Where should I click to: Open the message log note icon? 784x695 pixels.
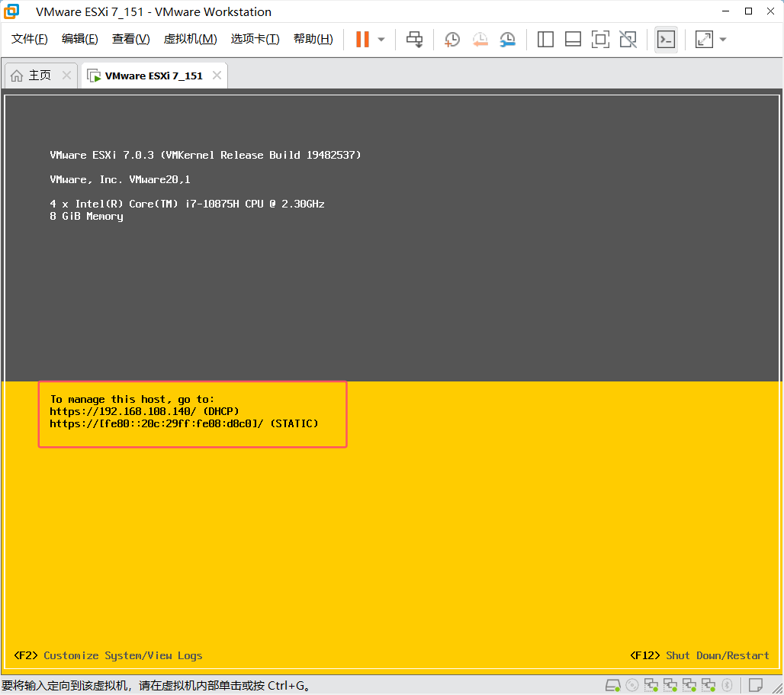(x=756, y=684)
